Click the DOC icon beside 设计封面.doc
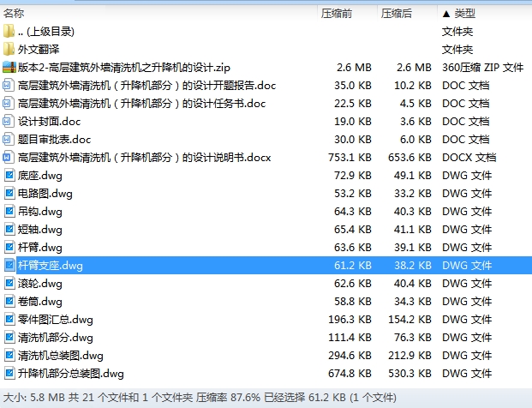Screen dimensions: 532x408 pyautogui.click(x=9, y=121)
